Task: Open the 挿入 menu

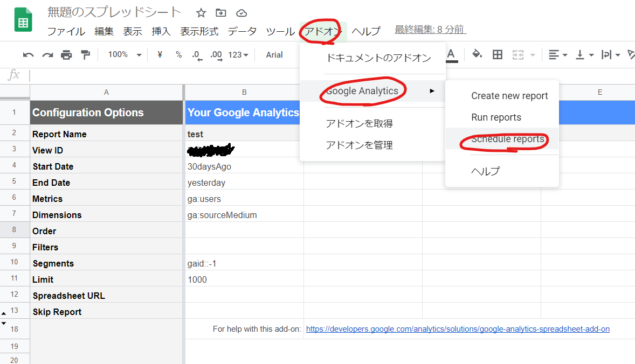Action: (x=161, y=32)
